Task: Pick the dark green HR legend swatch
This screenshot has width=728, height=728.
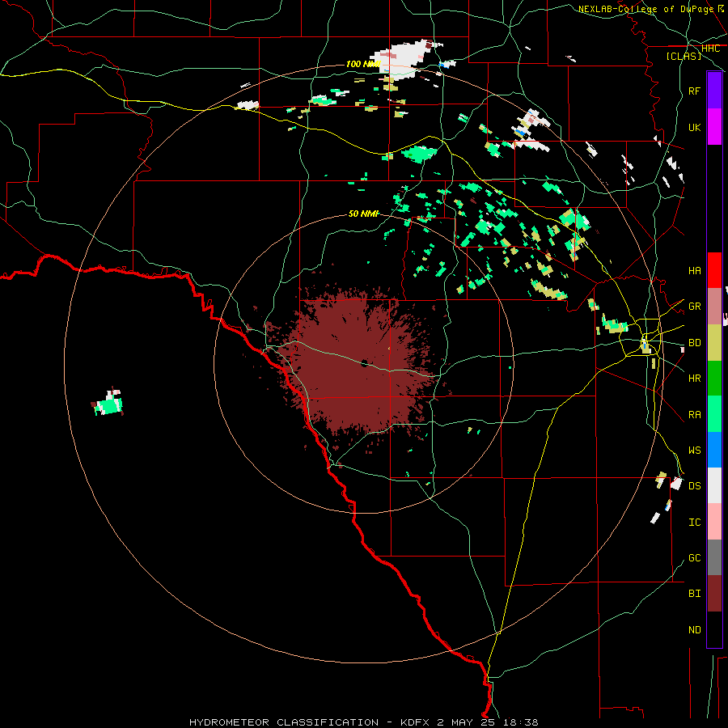Action: pos(714,379)
